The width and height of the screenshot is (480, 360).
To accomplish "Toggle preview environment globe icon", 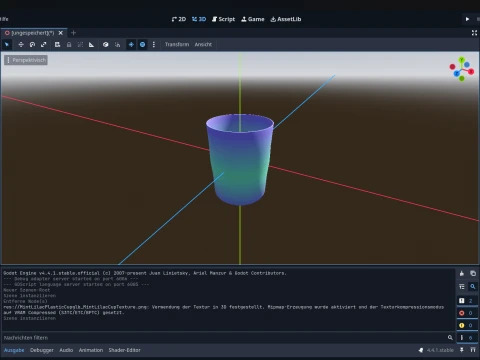I will click(x=142, y=44).
